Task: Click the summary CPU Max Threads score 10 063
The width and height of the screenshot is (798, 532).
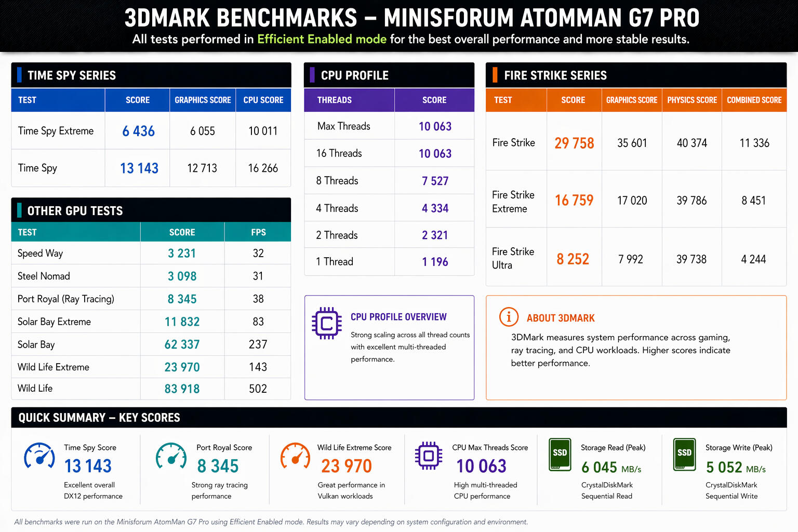Action: click(x=481, y=467)
